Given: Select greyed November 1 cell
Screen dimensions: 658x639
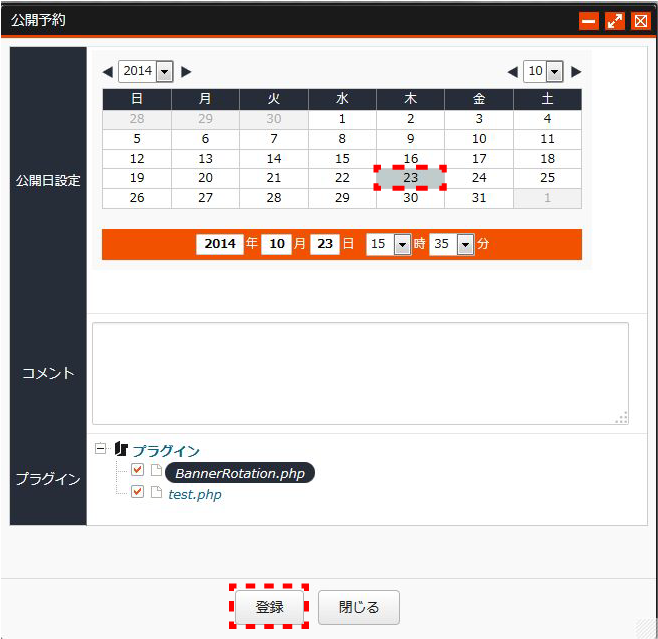Looking at the screenshot, I should pyautogui.click(x=547, y=198).
